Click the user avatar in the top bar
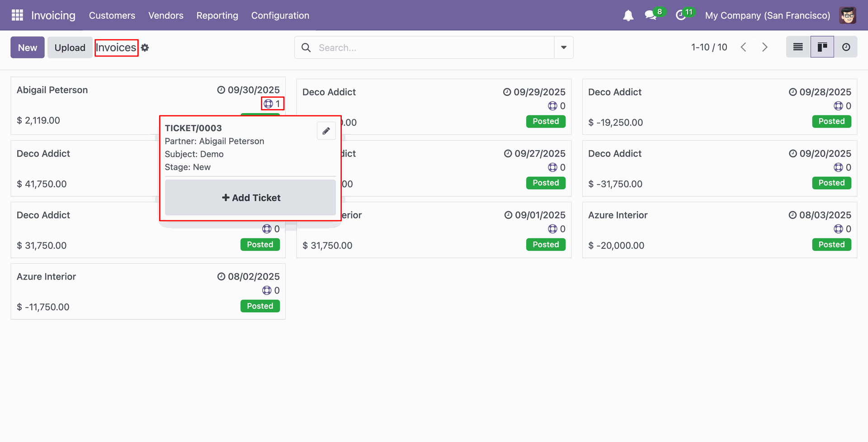868x442 pixels. (x=848, y=15)
